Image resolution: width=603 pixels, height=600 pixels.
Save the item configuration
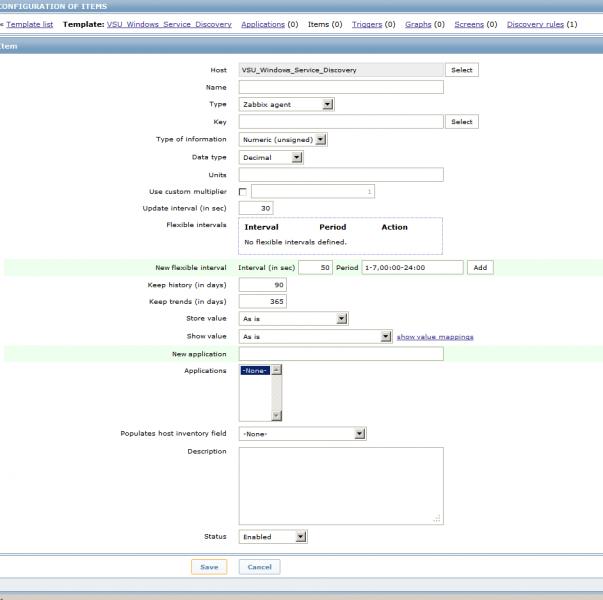point(209,567)
